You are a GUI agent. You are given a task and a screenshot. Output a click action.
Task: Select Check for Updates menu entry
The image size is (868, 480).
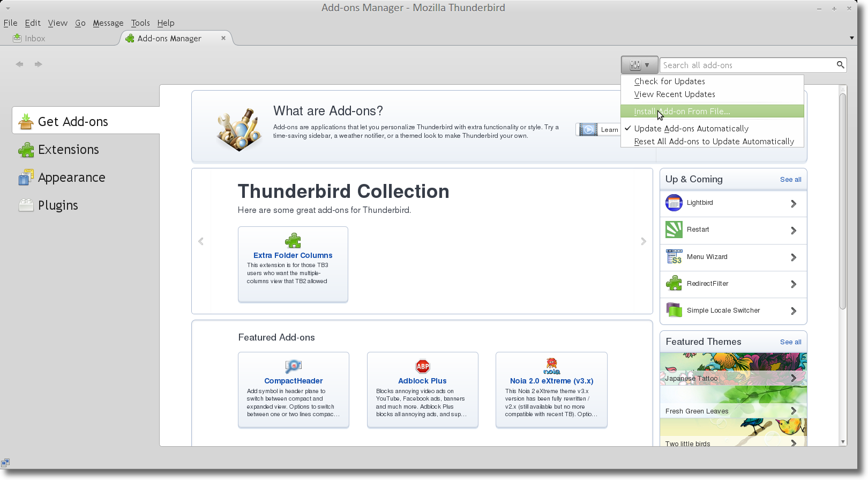(712, 82)
